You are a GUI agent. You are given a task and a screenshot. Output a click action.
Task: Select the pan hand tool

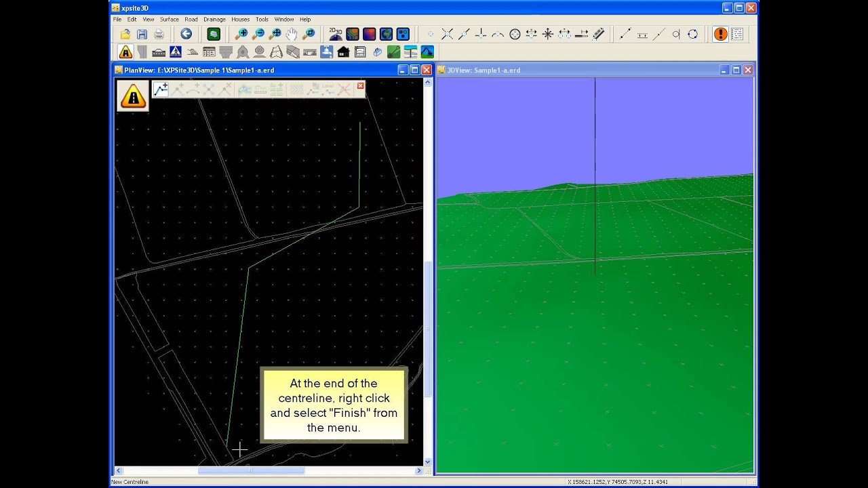pos(292,34)
